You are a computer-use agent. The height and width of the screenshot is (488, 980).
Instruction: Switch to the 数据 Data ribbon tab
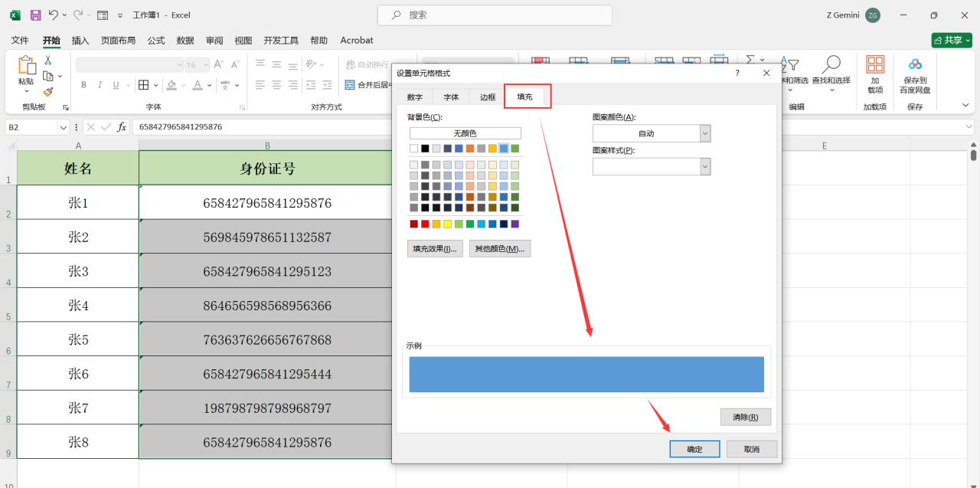pyautogui.click(x=185, y=40)
